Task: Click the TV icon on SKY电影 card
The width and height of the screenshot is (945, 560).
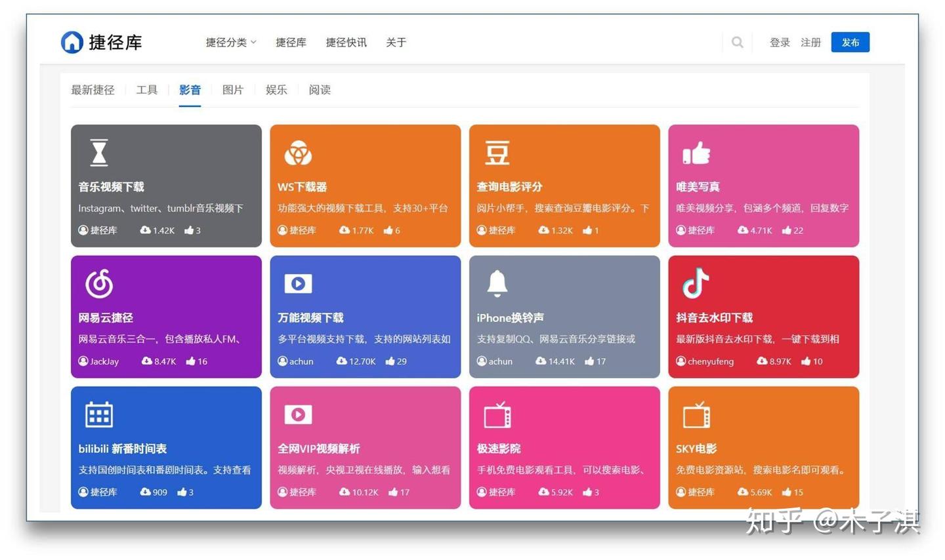Action: [696, 414]
